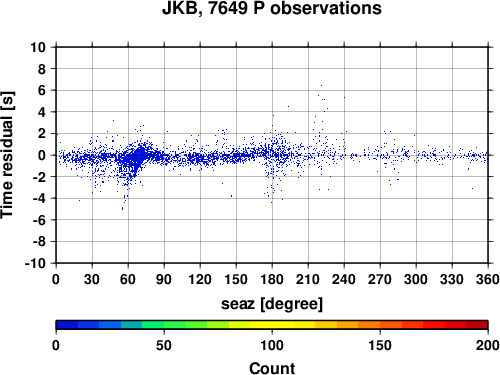Click the y-axis tick label 10
The image size is (500, 375).
[38, 47]
